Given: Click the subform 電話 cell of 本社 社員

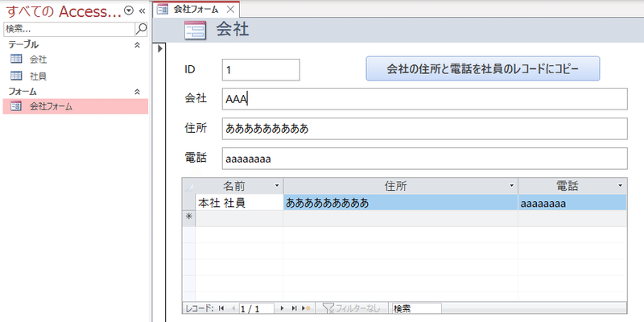Looking at the screenshot, I should point(572,203).
